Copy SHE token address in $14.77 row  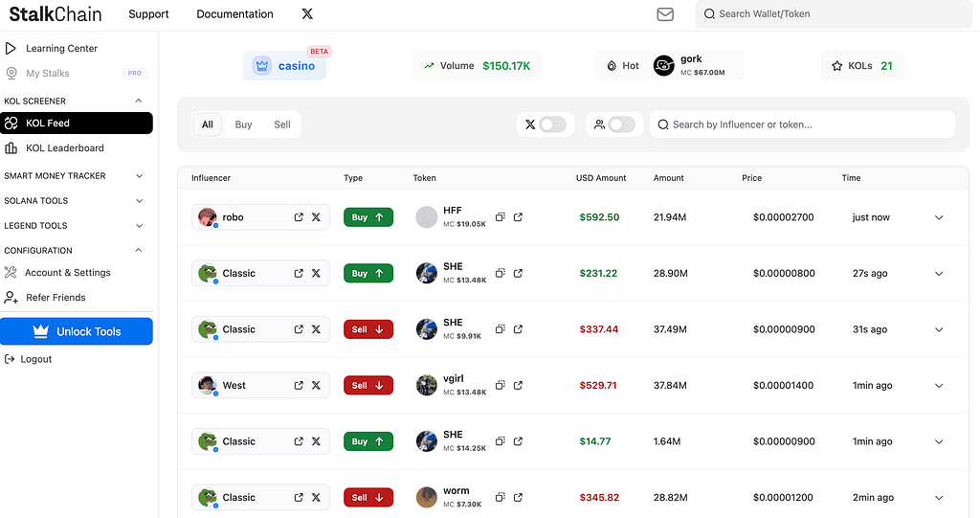[500, 441]
